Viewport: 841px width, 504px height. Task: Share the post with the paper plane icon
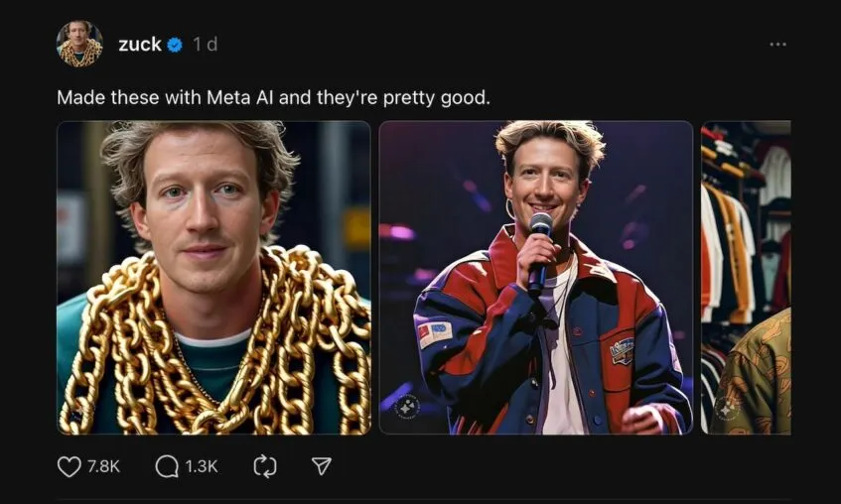click(321, 465)
